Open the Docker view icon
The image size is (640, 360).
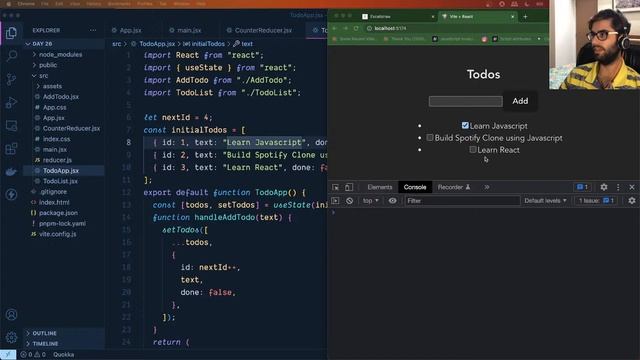click(x=11, y=171)
